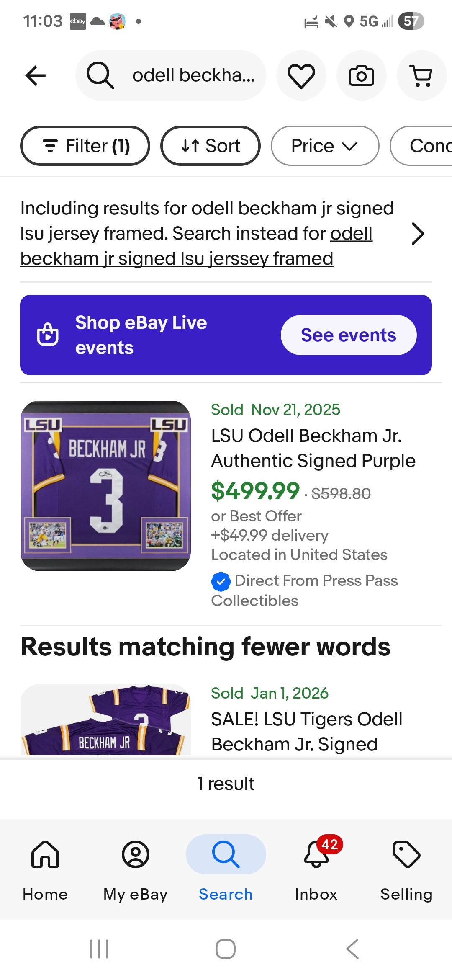This screenshot has width=452, height=980.
Task: Open LSU Odell Beckham Jr. Authentic listing title
Action: 313,448
